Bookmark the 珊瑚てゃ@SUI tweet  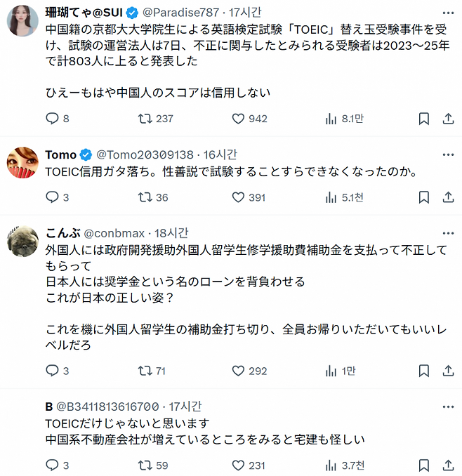point(423,119)
